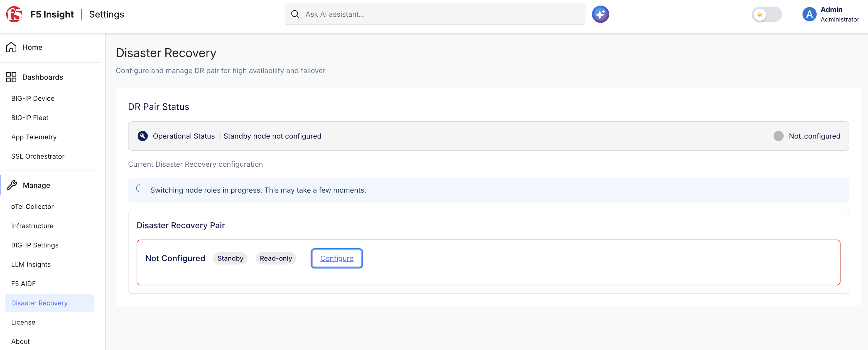Select Disaster Recovery in sidebar
868x350 pixels.
point(50,303)
